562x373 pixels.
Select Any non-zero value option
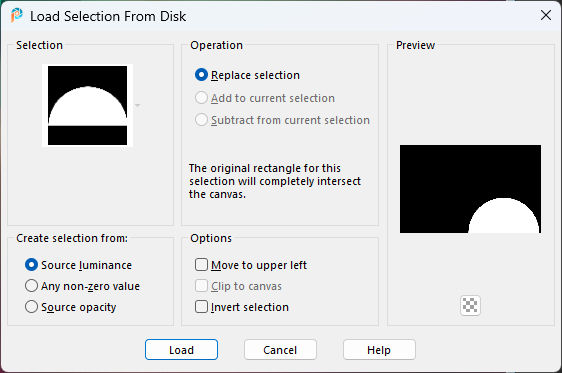82,286
